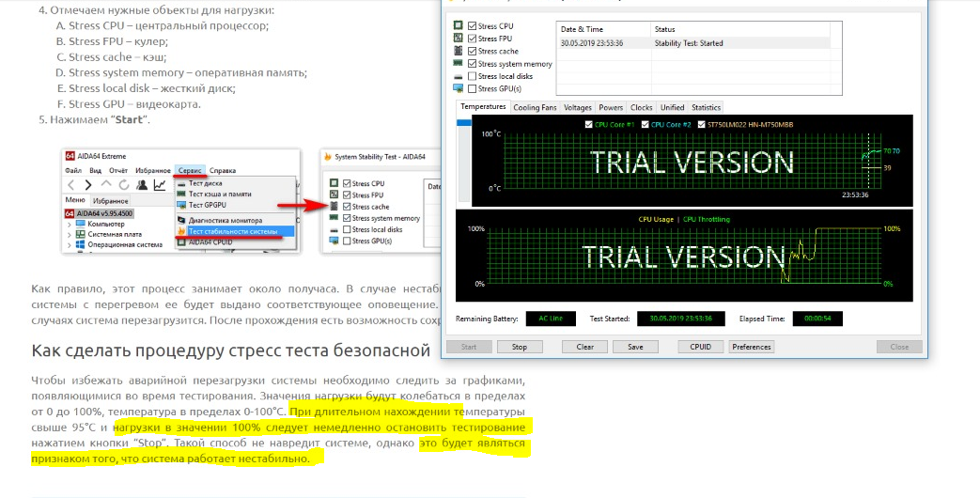This screenshot has height=498, width=980.
Task: Click the disk drive icon beside Stress local disks, large window
Action: point(459,76)
